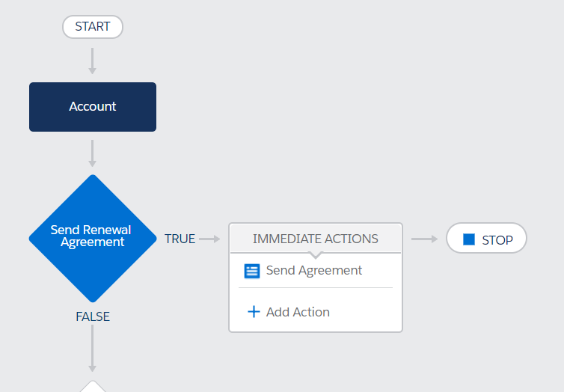564x392 pixels.
Task: Click the arrow pointing to the STOP node
Action: (424, 239)
